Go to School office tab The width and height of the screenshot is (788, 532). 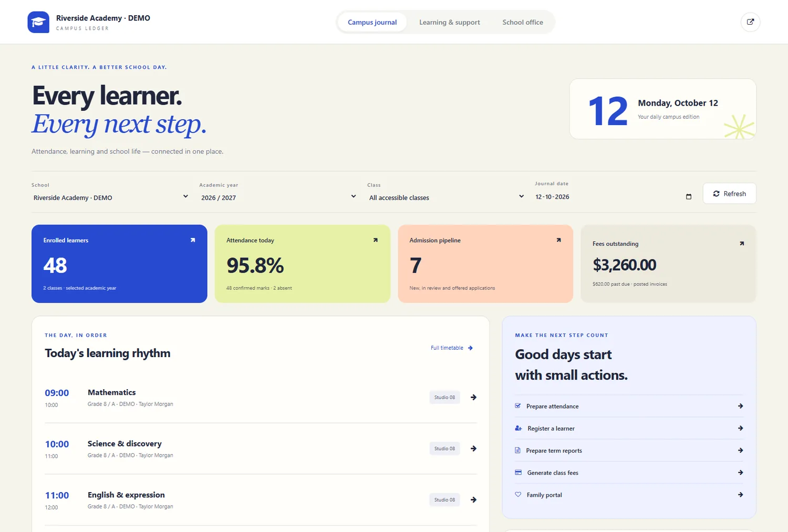pyautogui.click(x=523, y=22)
